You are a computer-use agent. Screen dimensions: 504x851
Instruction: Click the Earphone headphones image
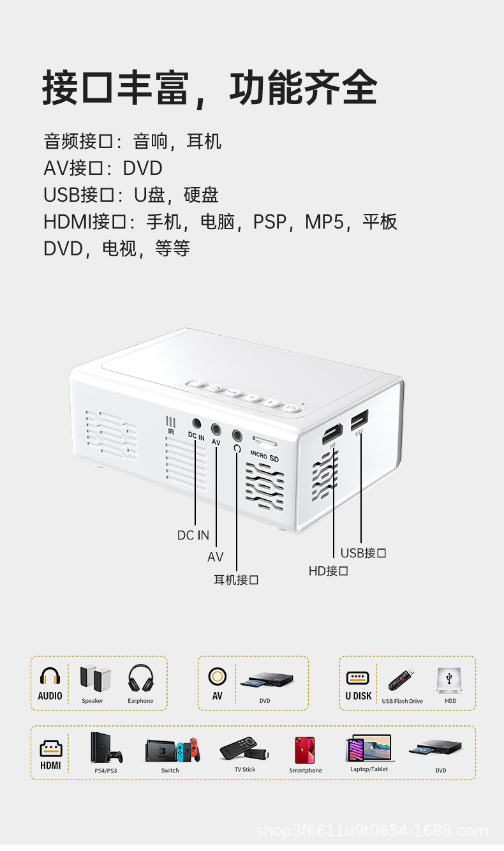pyautogui.click(x=141, y=678)
